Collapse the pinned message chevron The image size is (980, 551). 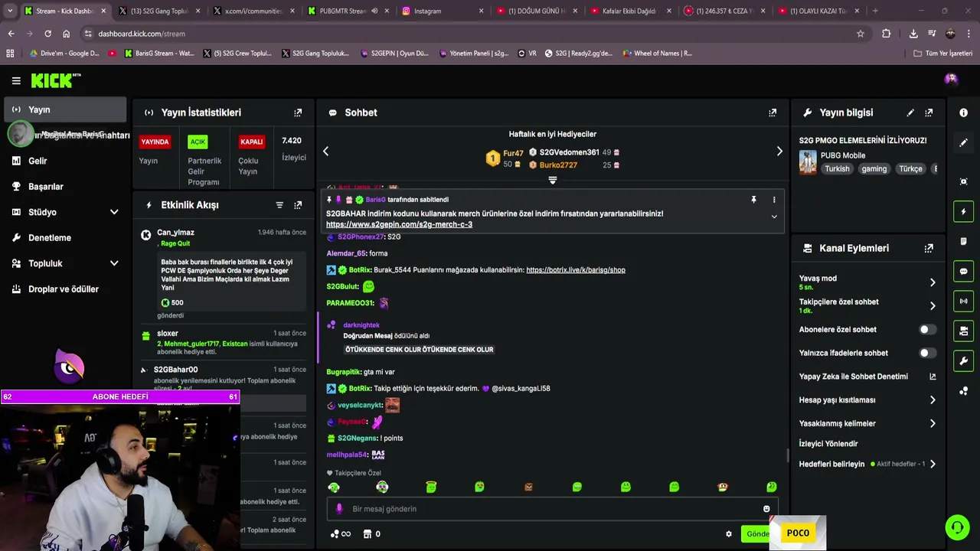tap(774, 217)
